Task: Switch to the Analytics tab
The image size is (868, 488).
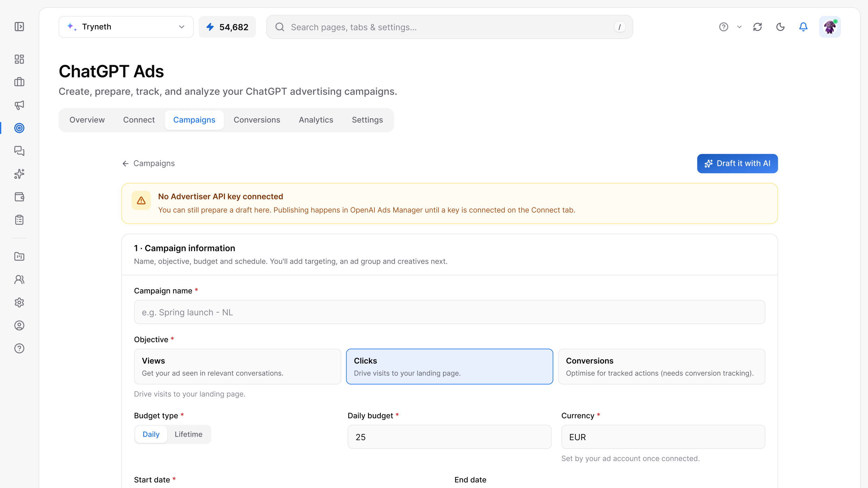Action: (316, 120)
